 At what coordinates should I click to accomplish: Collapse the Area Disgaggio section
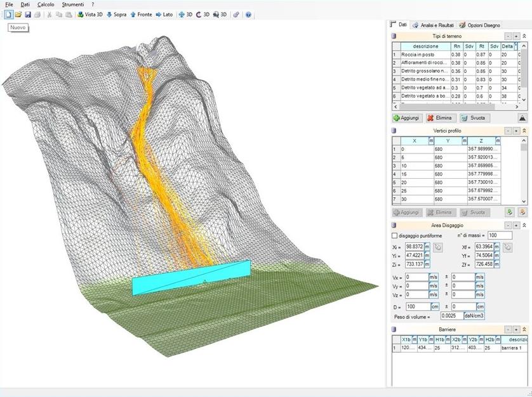pyautogui.click(x=524, y=225)
